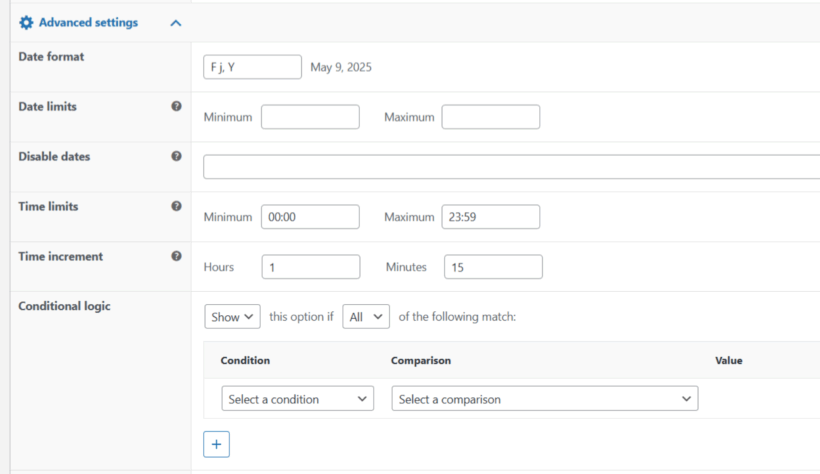Open the Show/Hide option dropdown
This screenshot has width=820, height=474.
pos(232,317)
